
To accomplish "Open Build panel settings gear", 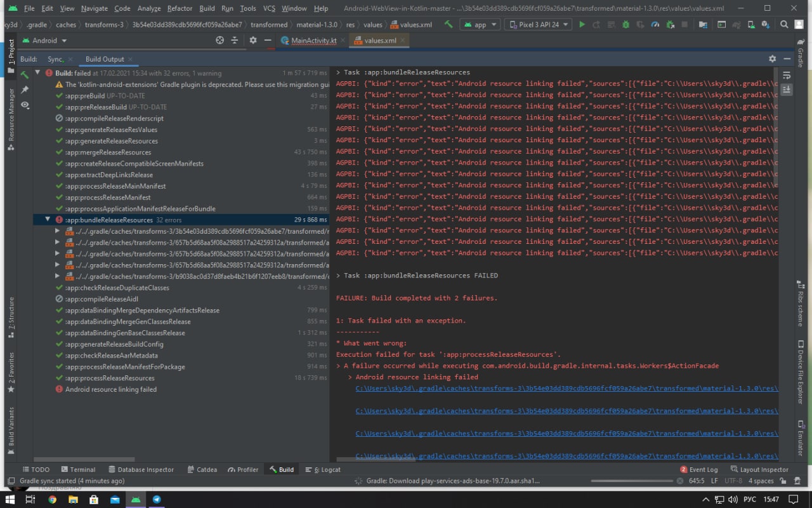I will [772, 58].
